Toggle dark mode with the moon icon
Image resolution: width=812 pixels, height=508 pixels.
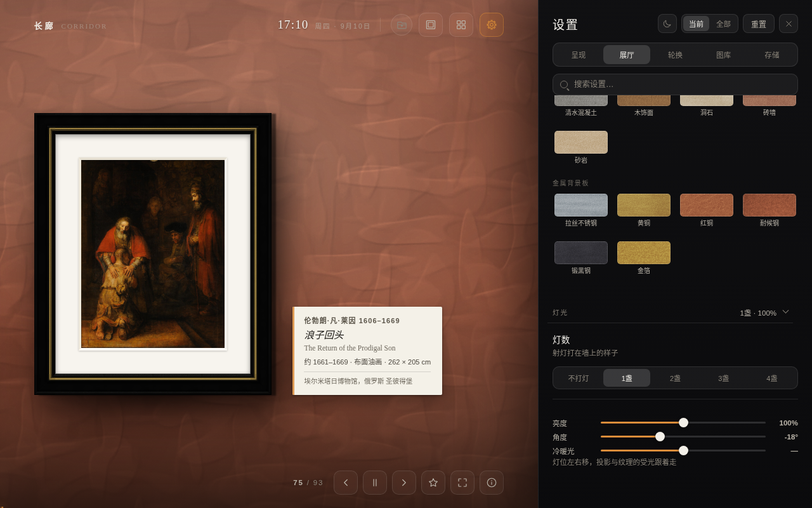tap(667, 23)
